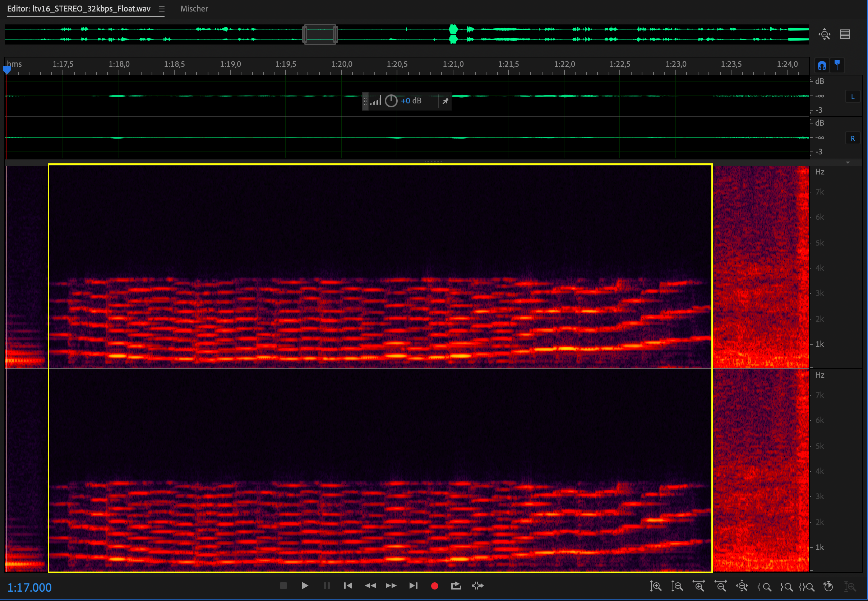The image size is (868, 601).
Task: Click zoom in amplitude icon
Action: click(x=655, y=586)
